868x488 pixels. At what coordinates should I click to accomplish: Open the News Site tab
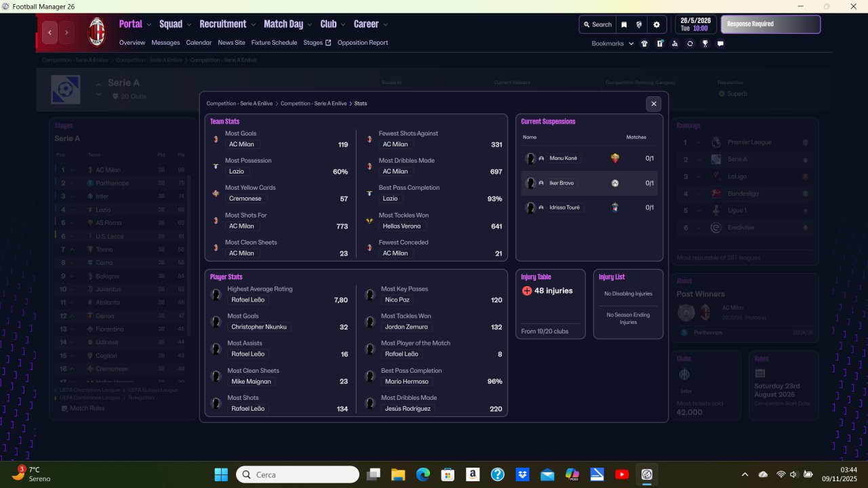click(231, 43)
